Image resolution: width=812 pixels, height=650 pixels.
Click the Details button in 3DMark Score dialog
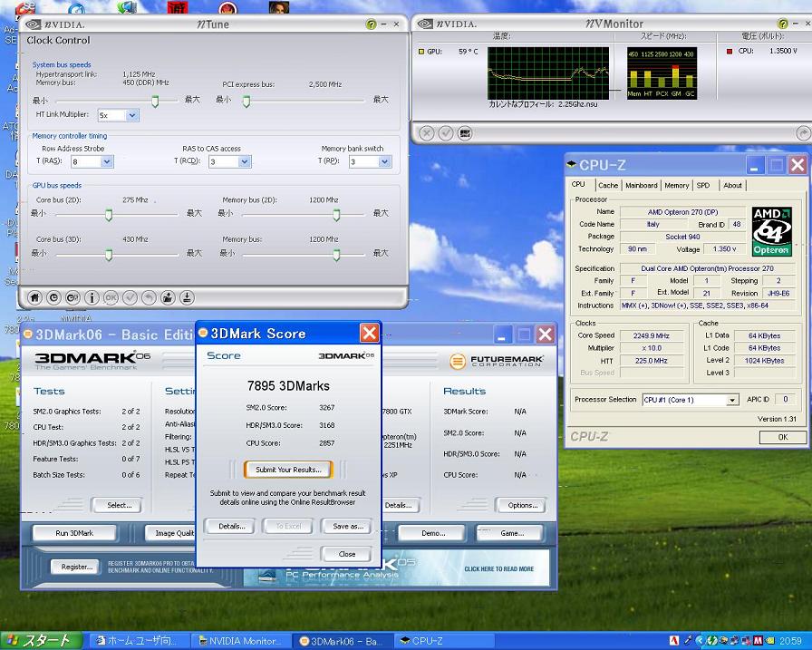(x=231, y=526)
